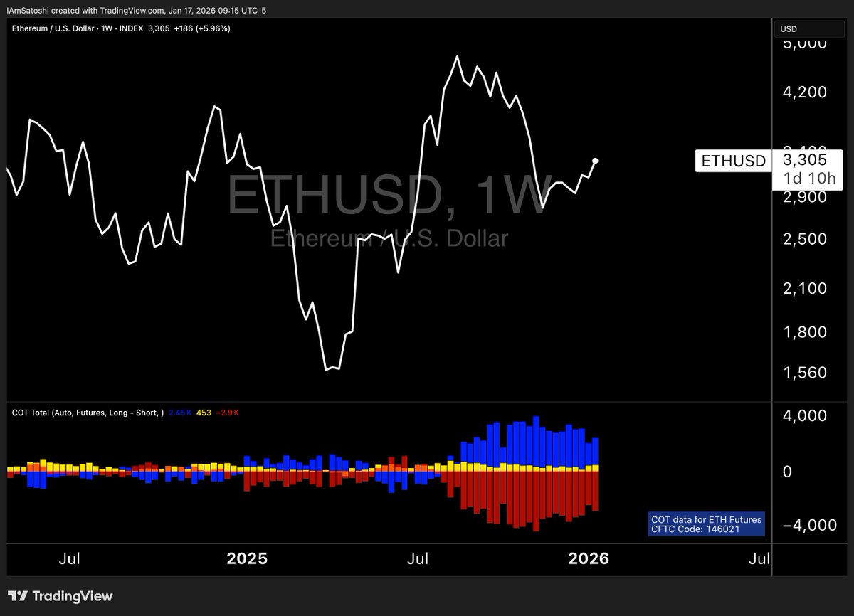The height and width of the screenshot is (616, 854).
Task: Click the TradingView logo
Action: click(x=60, y=596)
